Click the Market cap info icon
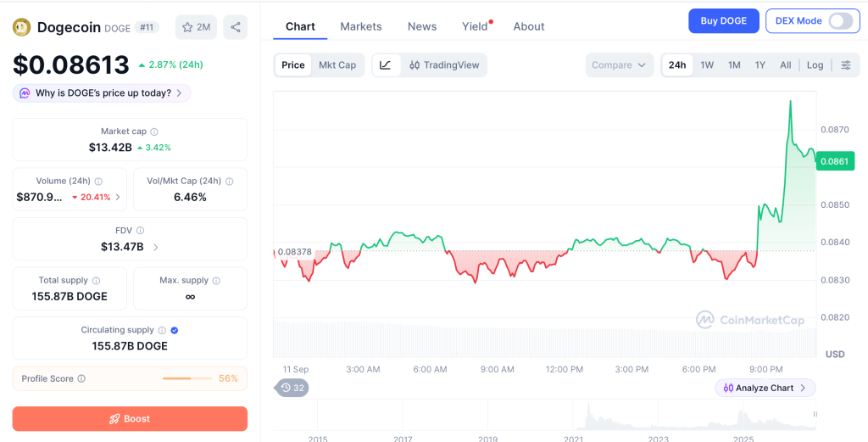The image size is (868, 442). click(154, 131)
